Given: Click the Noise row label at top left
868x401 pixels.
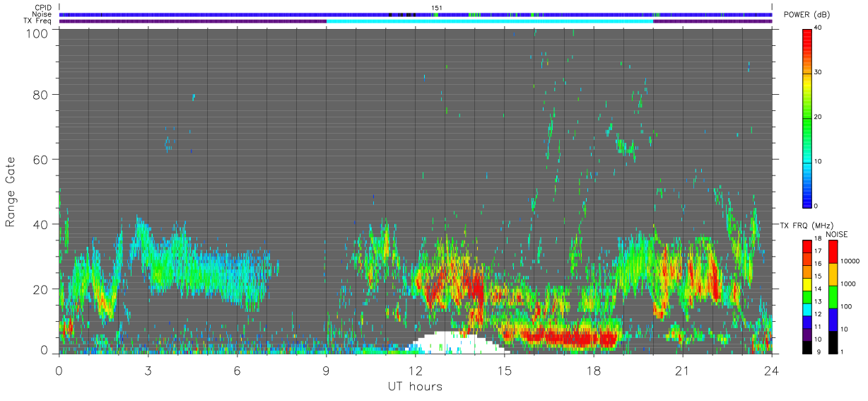Looking at the screenshot, I should click(x=42, y=14).
